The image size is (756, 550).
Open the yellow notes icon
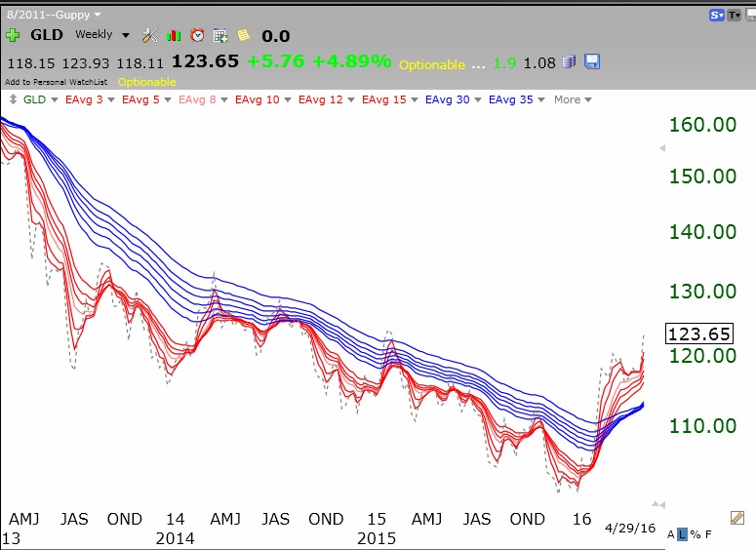244,35
